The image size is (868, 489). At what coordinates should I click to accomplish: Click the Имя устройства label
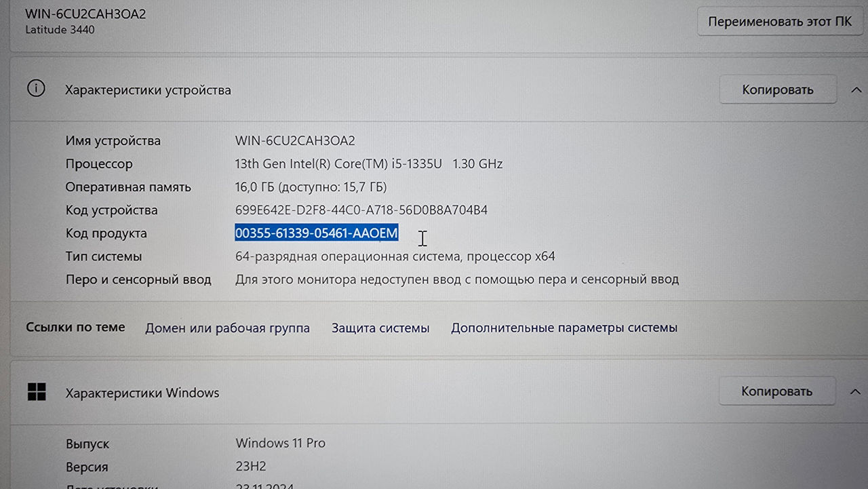coord(113,141)
